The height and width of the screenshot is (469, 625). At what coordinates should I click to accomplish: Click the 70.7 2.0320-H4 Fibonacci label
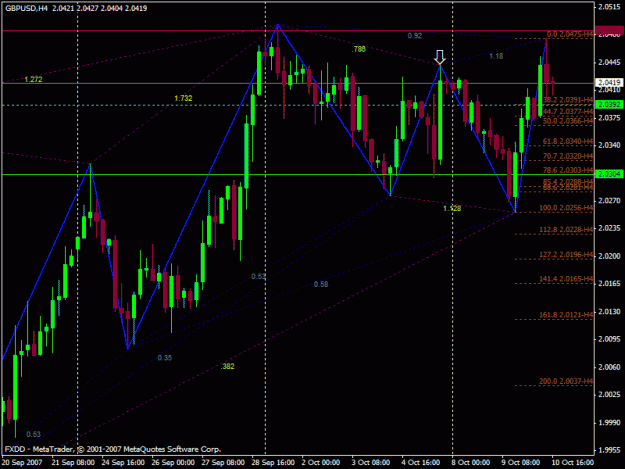tap(568, 156)
